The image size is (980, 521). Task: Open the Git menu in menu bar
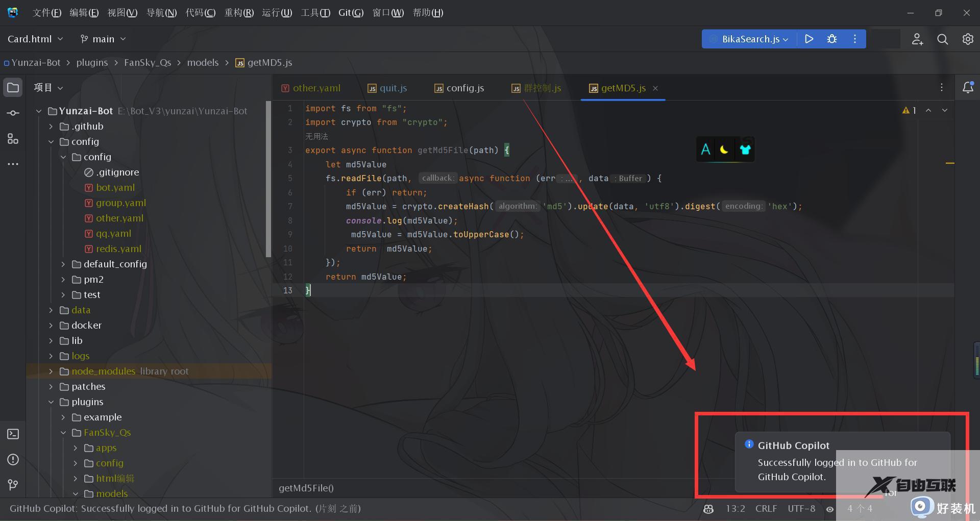(351, 12)
